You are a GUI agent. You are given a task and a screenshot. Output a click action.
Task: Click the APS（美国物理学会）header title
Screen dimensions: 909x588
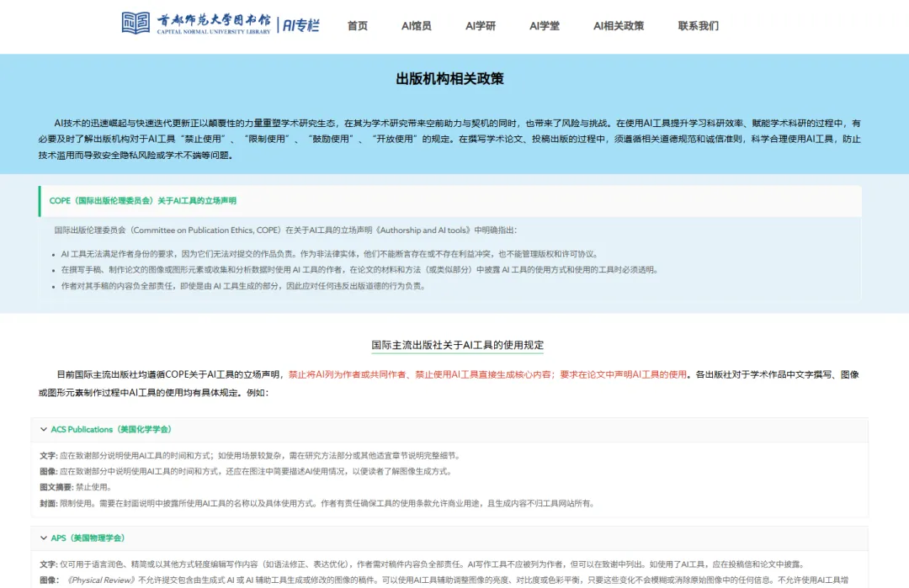[88, 538]
